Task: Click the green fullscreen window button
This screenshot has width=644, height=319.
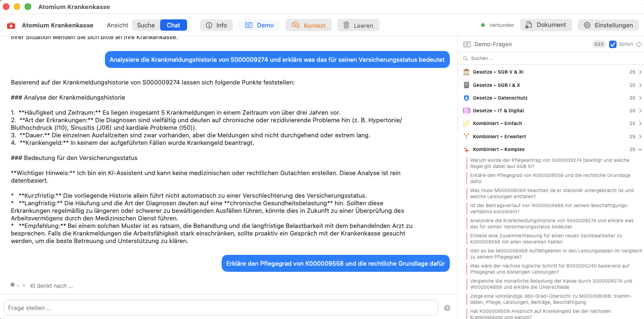Action: pyautogui.click(x=28, y=7)
